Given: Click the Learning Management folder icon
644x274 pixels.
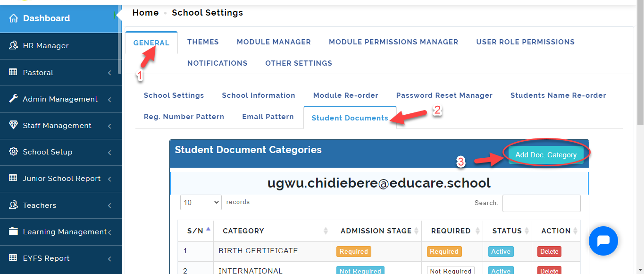Looking at the screenshot, I should click(x=13, y=231).
